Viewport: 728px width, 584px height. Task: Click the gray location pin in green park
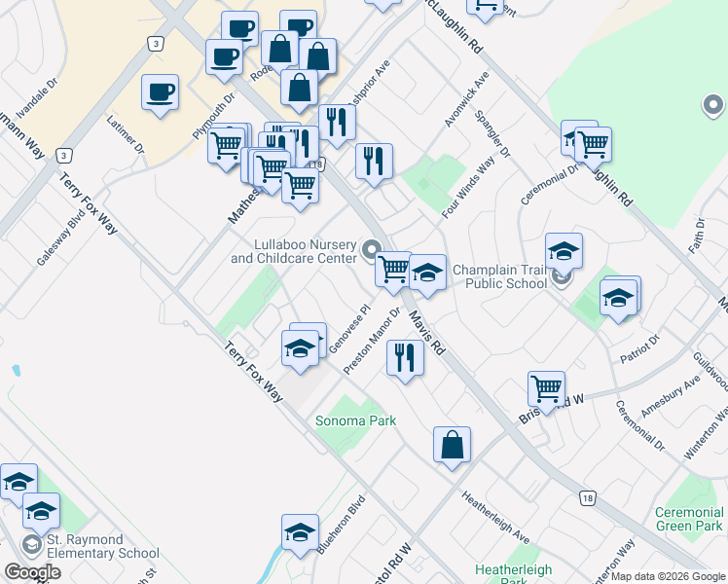click(x=713, y=106)
